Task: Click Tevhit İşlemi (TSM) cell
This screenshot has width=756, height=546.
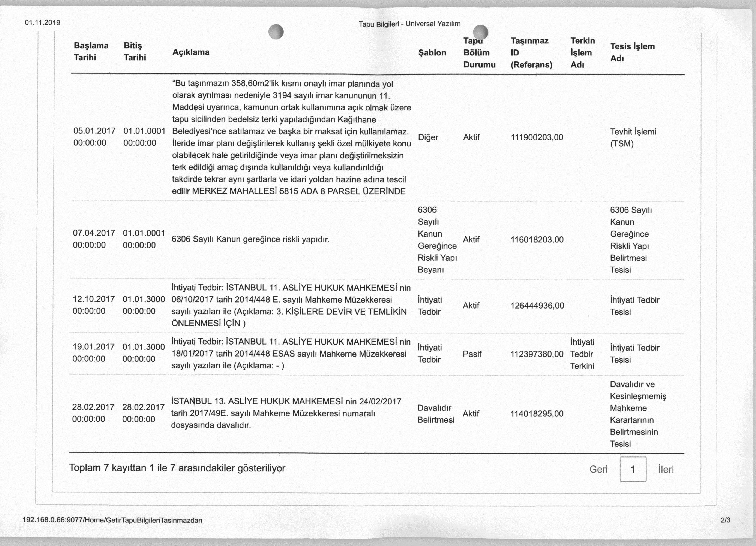Action: 633,138
